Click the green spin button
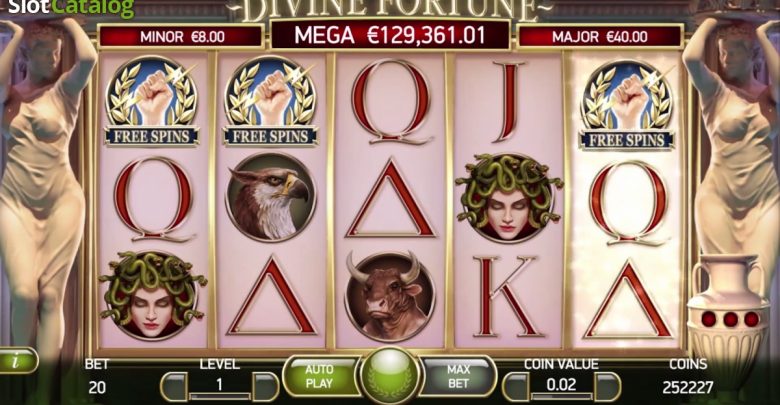 pyautogui.click(x=390, y=374)
